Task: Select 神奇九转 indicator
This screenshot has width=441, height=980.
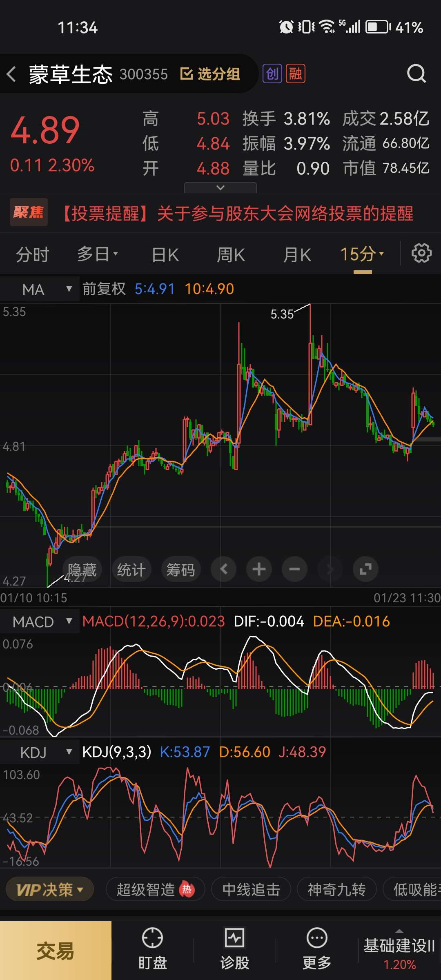Action: pos(336,889)
